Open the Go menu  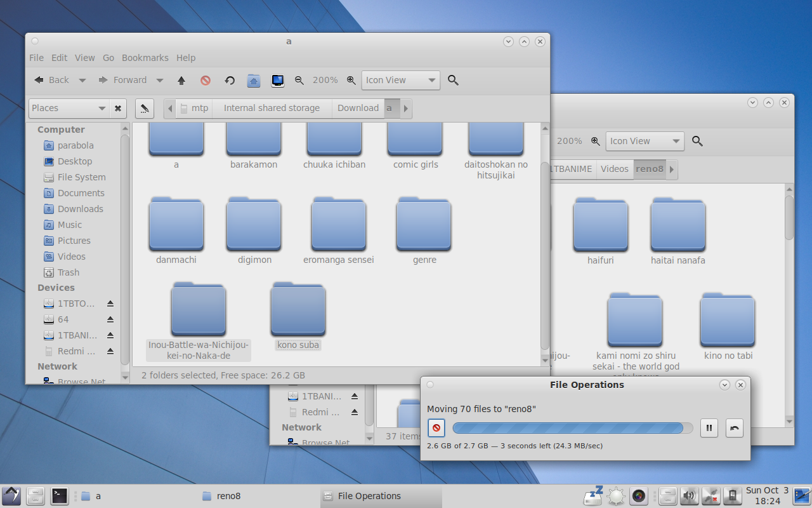pos(108,58)
